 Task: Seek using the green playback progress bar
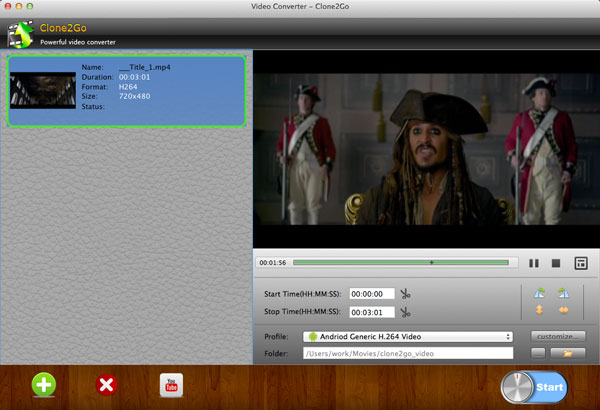tap(401, 262)
